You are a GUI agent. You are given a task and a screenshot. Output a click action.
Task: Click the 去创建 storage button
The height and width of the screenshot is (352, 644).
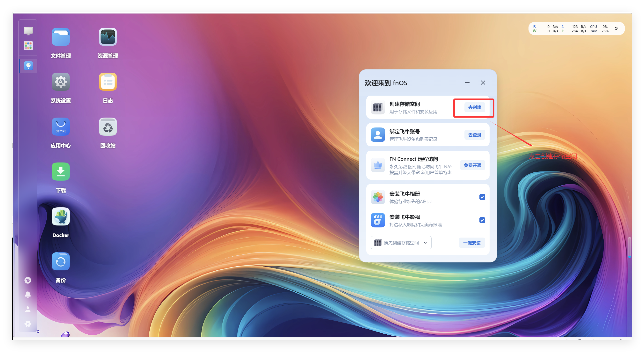475,107
